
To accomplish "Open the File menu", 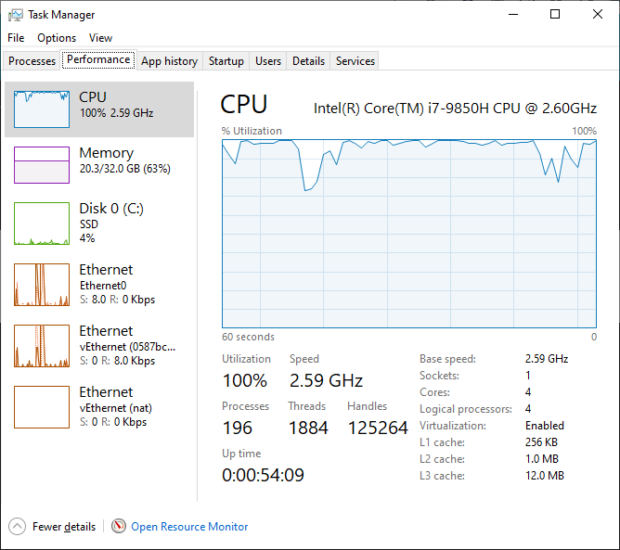I will (x=16, y=38).
